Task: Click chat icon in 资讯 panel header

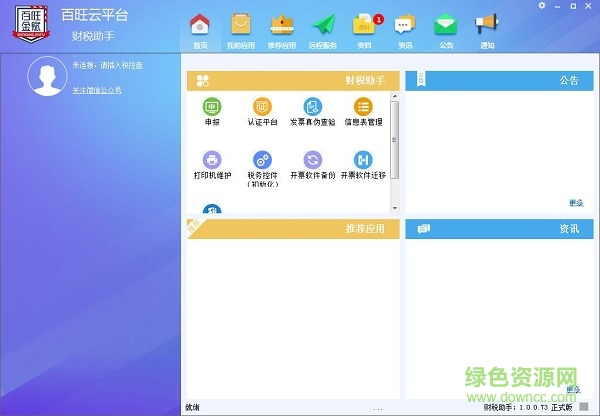Action: (424, 229)
